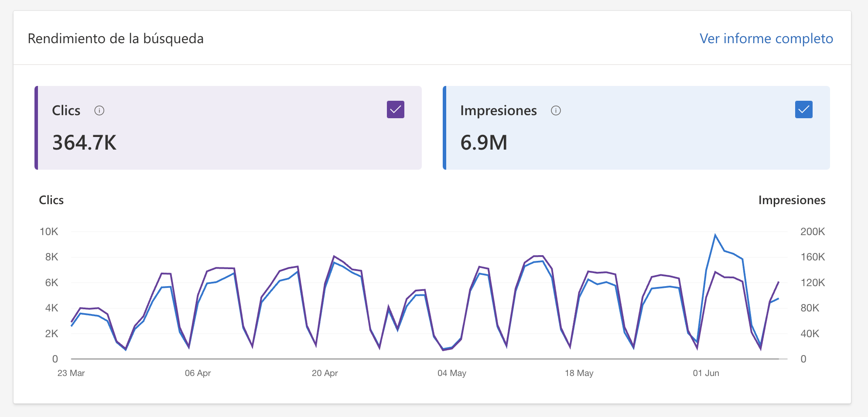Click the 160K value on Impresiones axis
868x417 pixels.
pos(813,257)
